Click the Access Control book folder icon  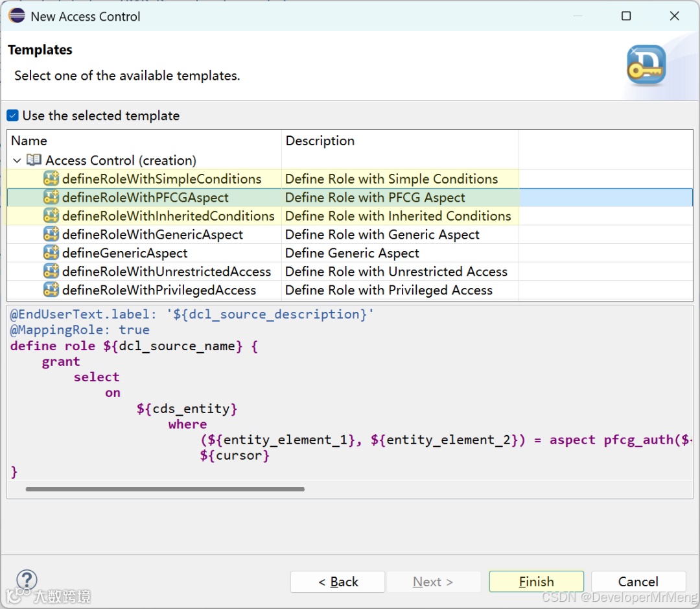[x=34, y=160]
